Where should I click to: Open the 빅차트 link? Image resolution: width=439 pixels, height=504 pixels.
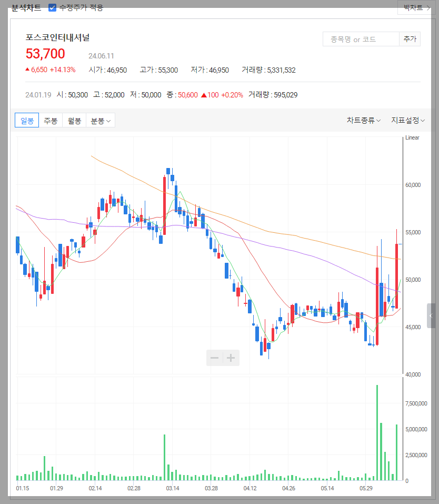416,8
